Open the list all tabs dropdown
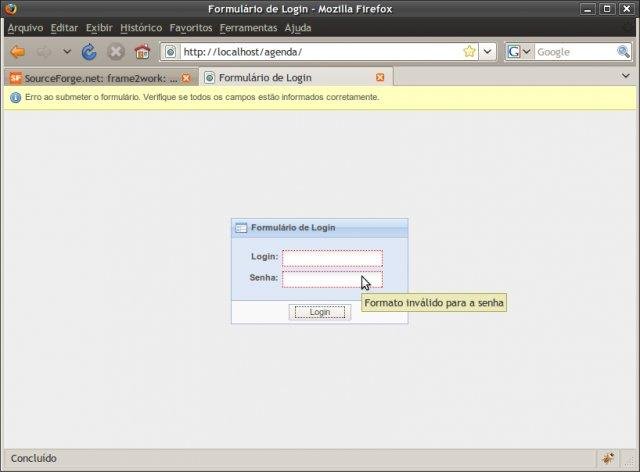This screenshot has height=472, width=640. [625, 76]
